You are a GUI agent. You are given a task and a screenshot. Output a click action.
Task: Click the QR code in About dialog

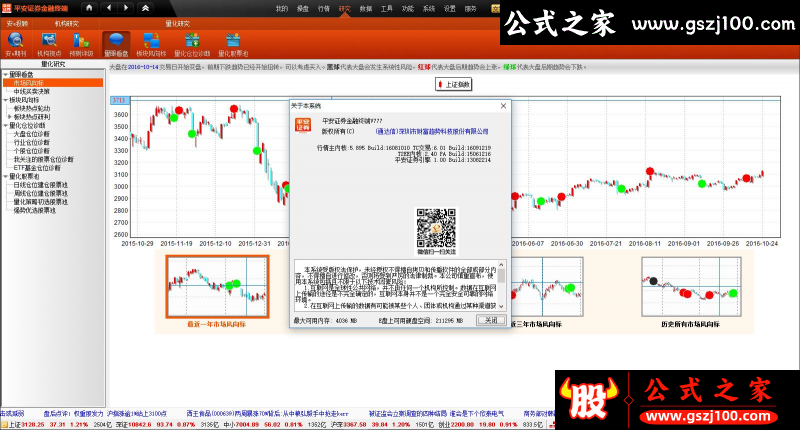pyautogui.click(x=436, y=227)
